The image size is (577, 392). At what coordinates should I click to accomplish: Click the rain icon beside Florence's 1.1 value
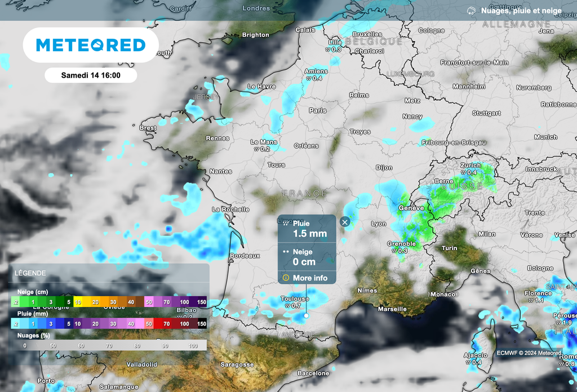pos(531,300)
